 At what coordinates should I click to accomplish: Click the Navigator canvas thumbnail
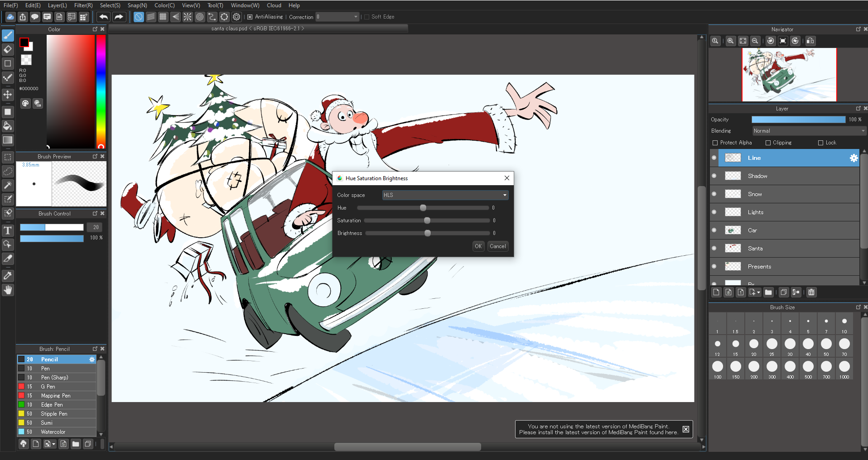(x=789, y=75)
